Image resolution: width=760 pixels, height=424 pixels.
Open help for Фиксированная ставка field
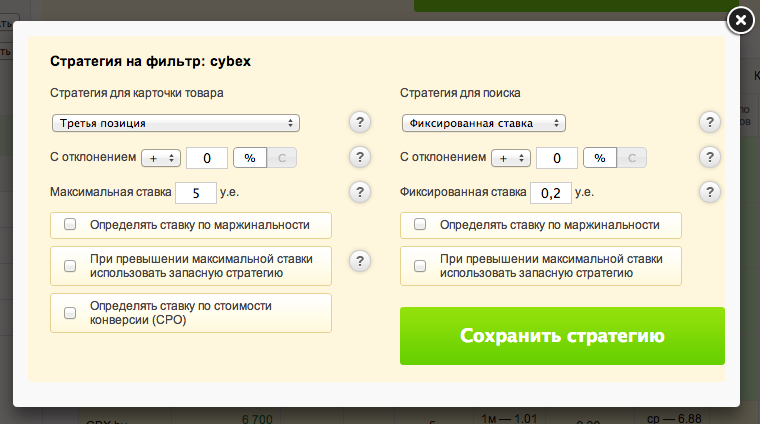coord(710,192)
